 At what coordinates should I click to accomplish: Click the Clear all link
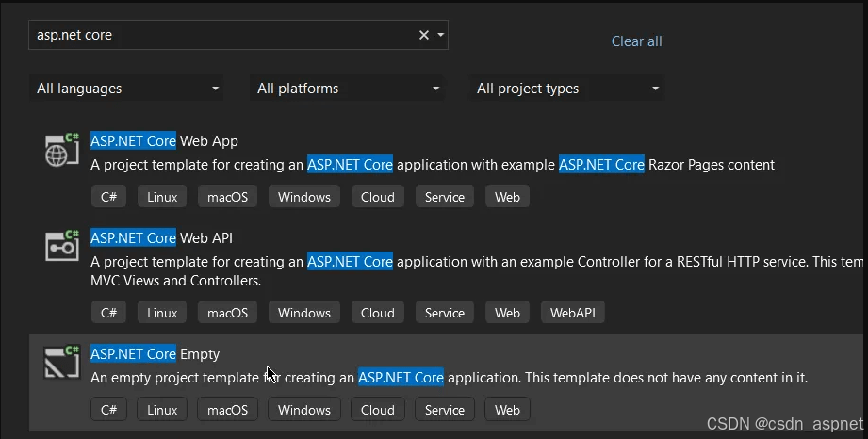tap(636, 41)
